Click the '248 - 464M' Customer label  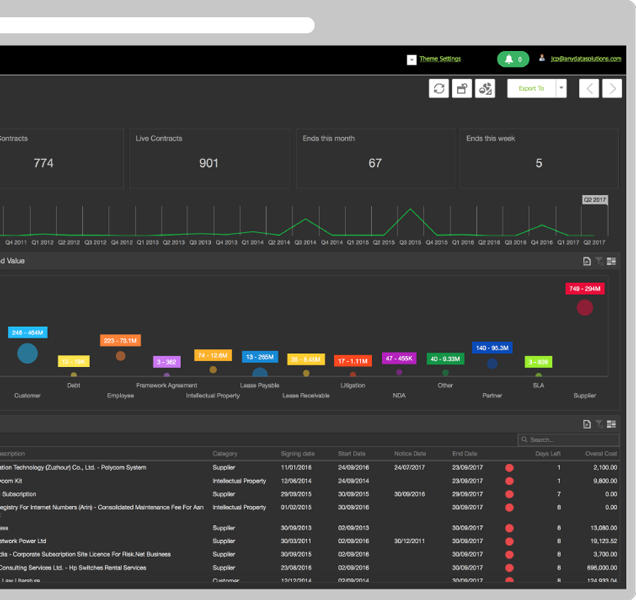click(28, 333)
